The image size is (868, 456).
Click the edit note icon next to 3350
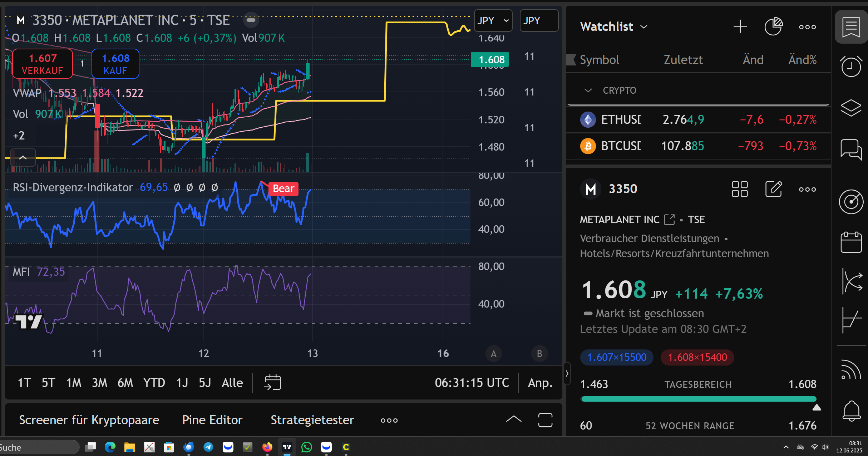coord(774,189)
